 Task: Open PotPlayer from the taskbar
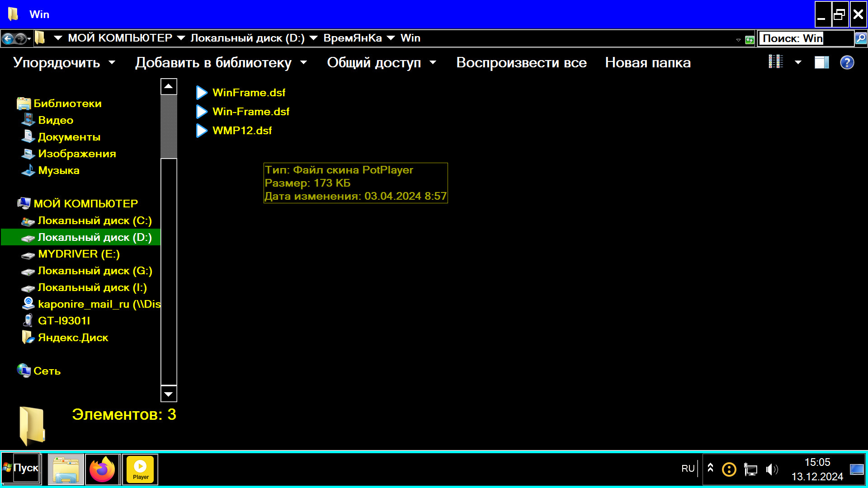140,469
